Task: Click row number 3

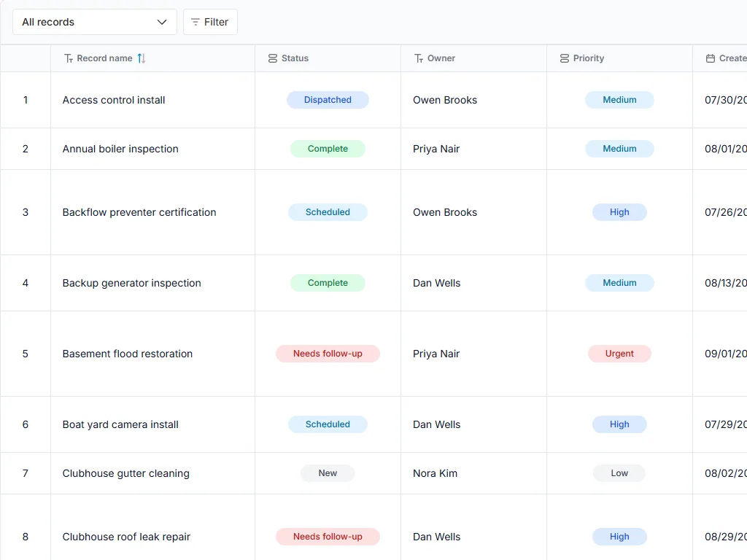Action: click(26, 212)
